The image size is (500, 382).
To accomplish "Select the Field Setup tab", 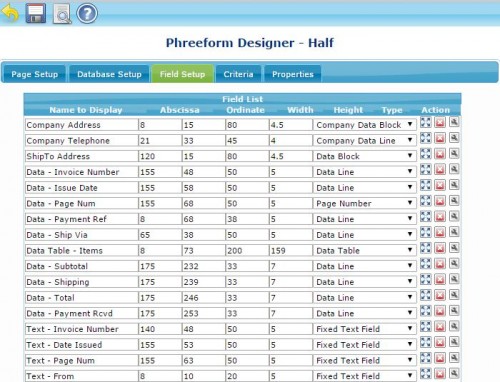I will (182, 74).
